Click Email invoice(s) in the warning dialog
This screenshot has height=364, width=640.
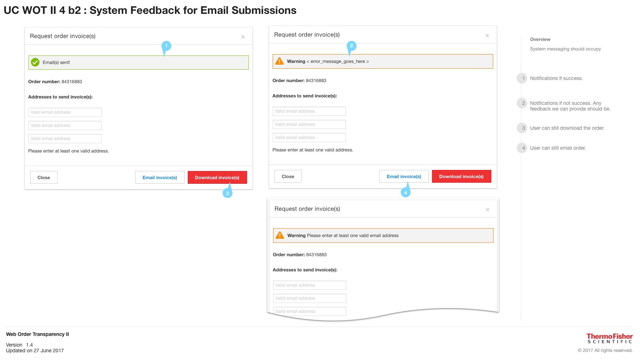404,176
